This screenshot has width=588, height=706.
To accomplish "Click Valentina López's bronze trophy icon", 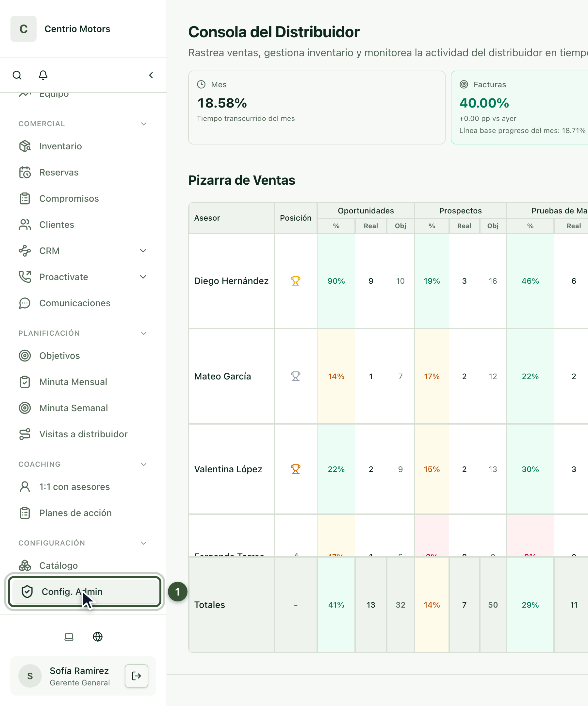I will pyautogui.click(x=296, y=469).
